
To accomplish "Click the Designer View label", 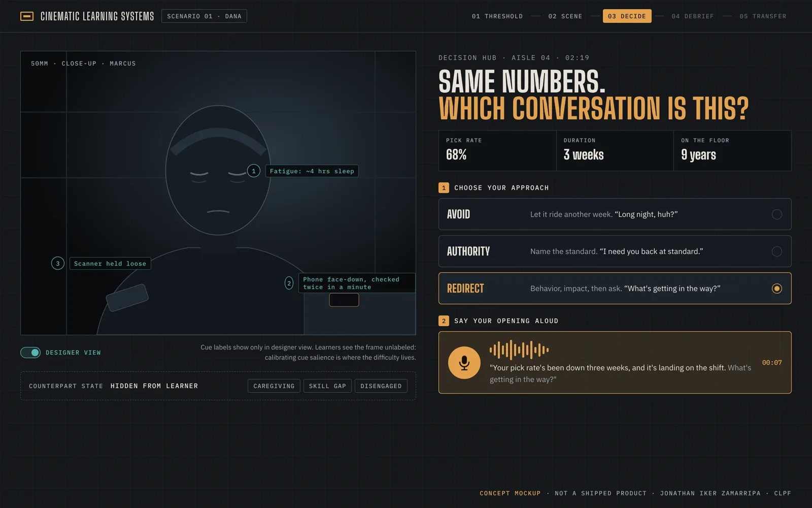I will 73,353.
